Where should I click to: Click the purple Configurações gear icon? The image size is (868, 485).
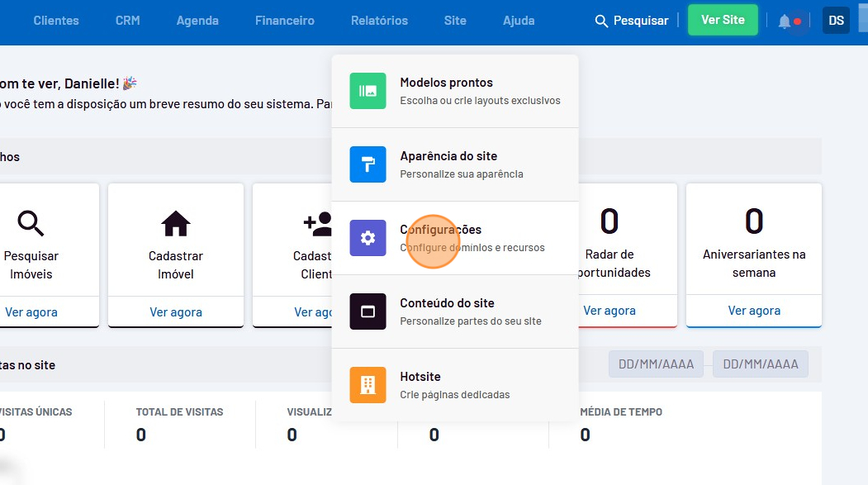[368, 238]
